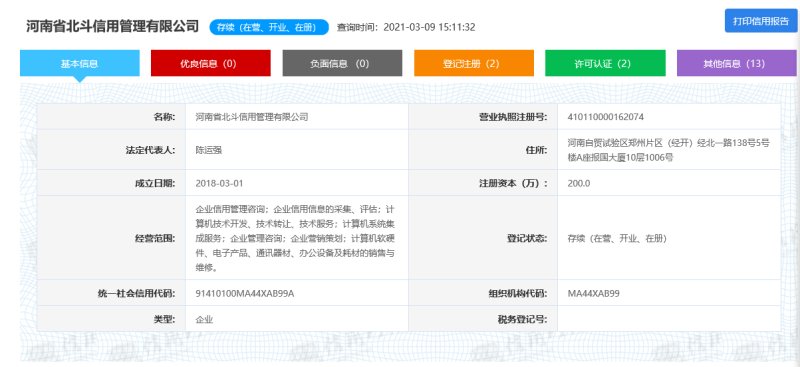Click the establishment date 2018-03-01
Viewport: 800px width, 367px height.
pos(216,183)
